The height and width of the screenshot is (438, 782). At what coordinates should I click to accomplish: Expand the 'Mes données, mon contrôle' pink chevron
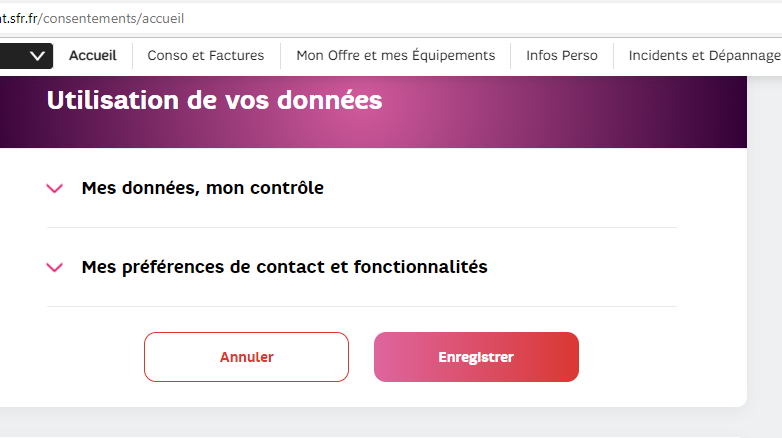point(55,188)
